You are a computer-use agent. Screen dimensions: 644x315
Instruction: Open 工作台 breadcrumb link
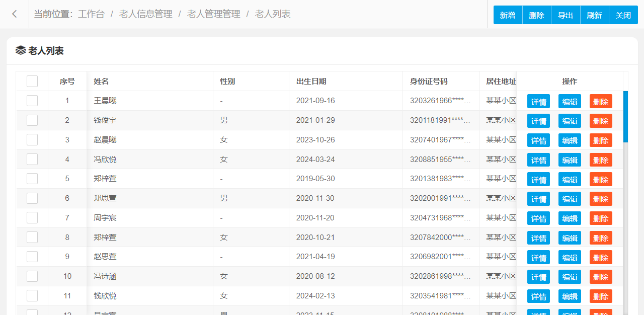pyautogui.click(x=91, y=14)
